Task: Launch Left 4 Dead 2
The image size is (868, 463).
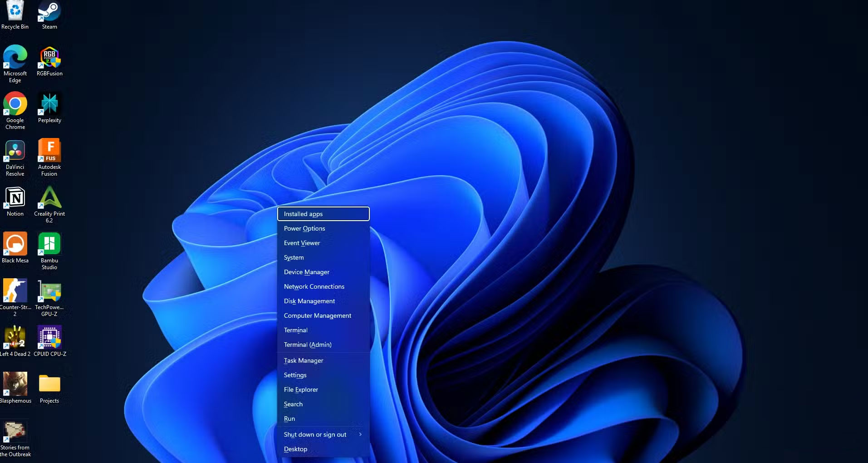Action: click(x=15, y=337)
